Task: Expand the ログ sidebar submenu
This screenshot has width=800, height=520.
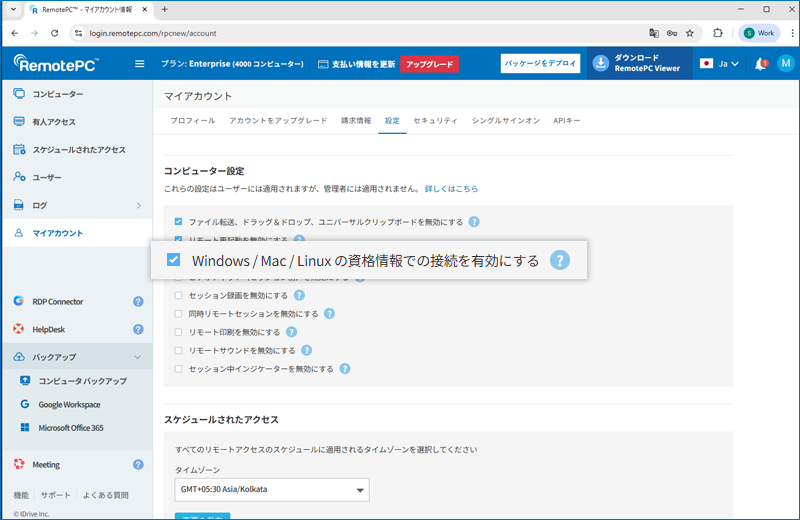Action: (139, 205)
